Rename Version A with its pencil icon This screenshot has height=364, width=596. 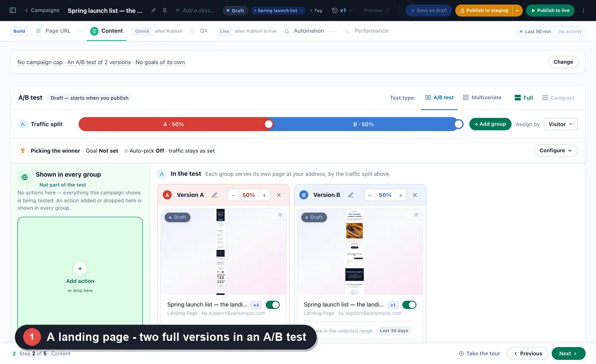[x=214, y=195]
